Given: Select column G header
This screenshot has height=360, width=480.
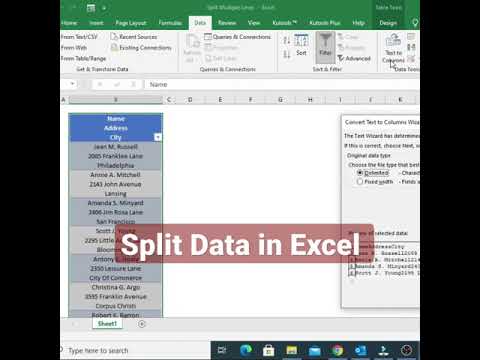Looking at the screenshot, I should click(280, 99).
